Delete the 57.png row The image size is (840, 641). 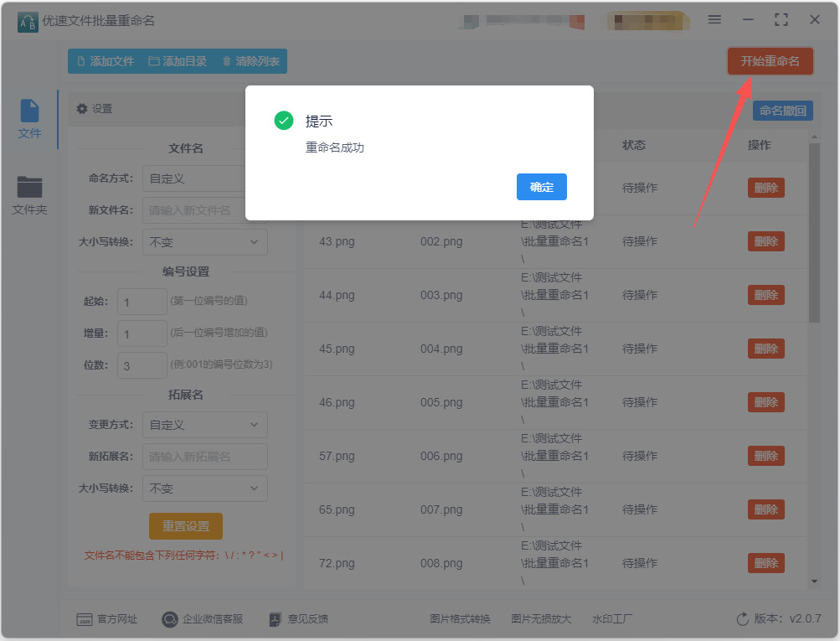[766, 456]
